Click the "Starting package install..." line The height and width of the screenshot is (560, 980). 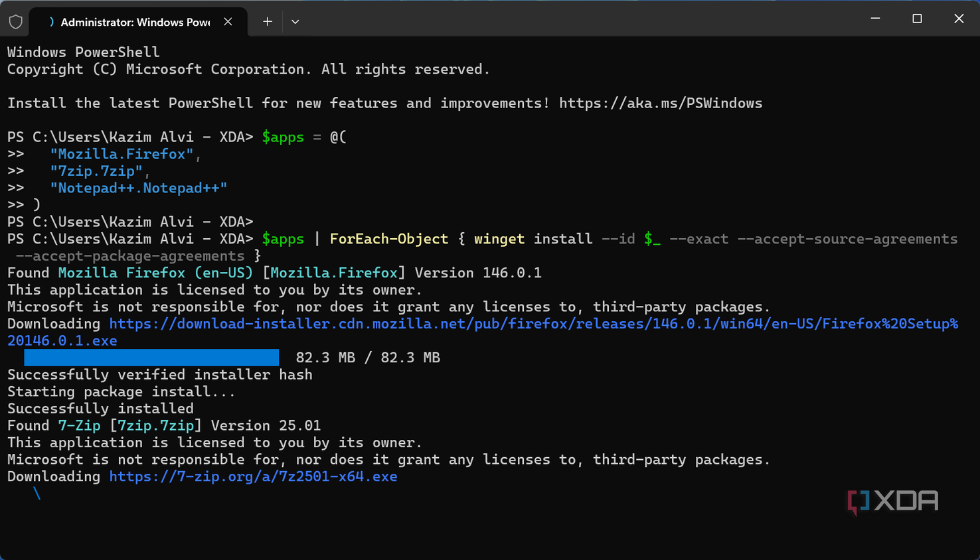tap(122, 391)
